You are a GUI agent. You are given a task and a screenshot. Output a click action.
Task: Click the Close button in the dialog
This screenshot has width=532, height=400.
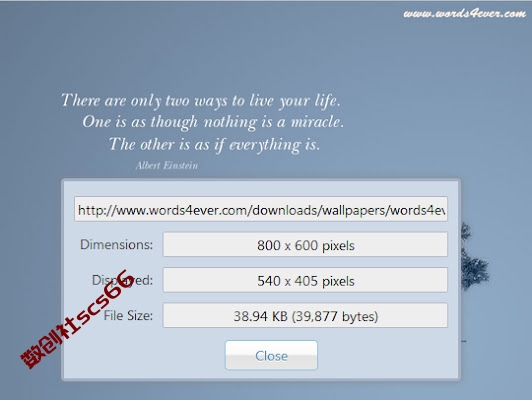pyautogui.click(x=271, y=355)
